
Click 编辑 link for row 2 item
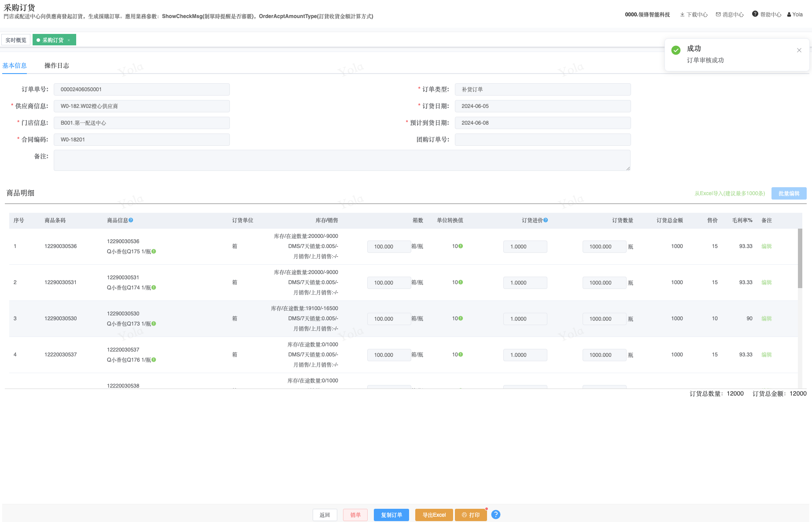(x=766, y=282)
